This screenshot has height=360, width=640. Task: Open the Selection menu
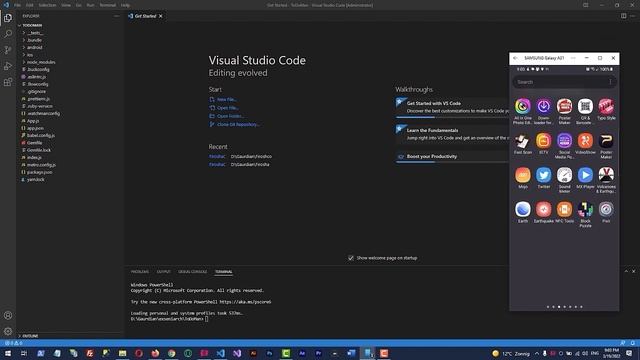[x=47, y=5]
